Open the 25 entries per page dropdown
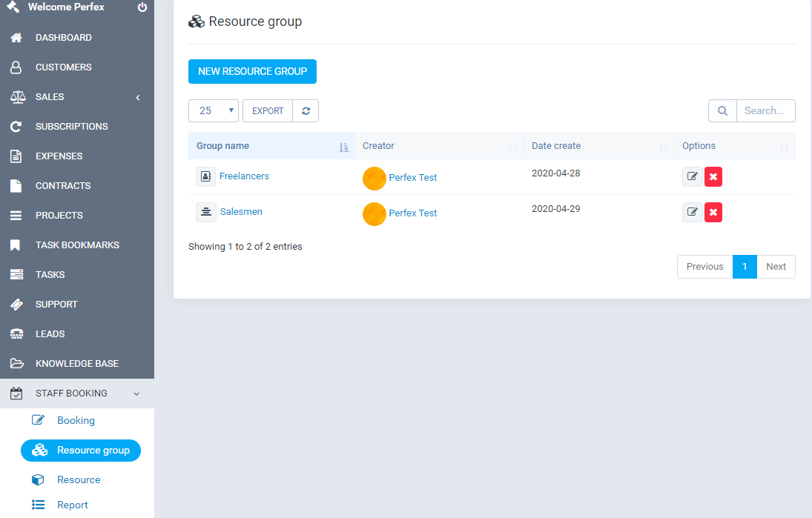Image resolution: width=812 pixels, height=518 pixels. (x=214, y=111)
